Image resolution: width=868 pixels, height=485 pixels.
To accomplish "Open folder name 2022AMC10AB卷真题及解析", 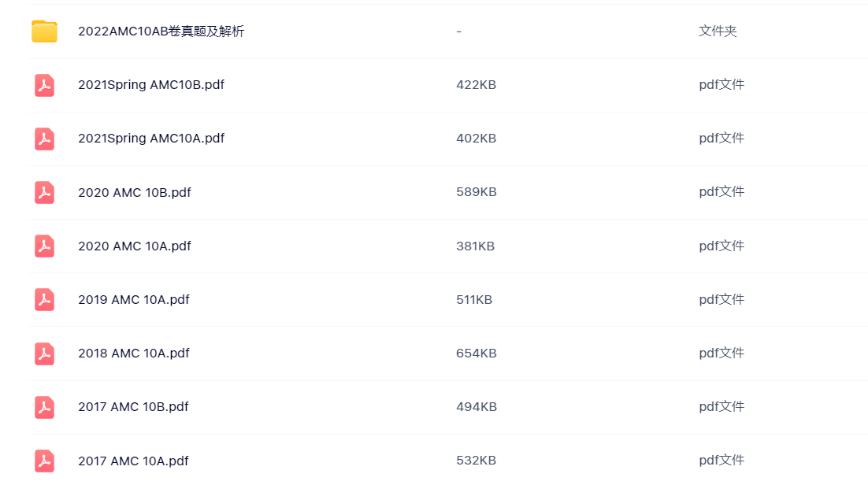I will click(x=161, y=31).
